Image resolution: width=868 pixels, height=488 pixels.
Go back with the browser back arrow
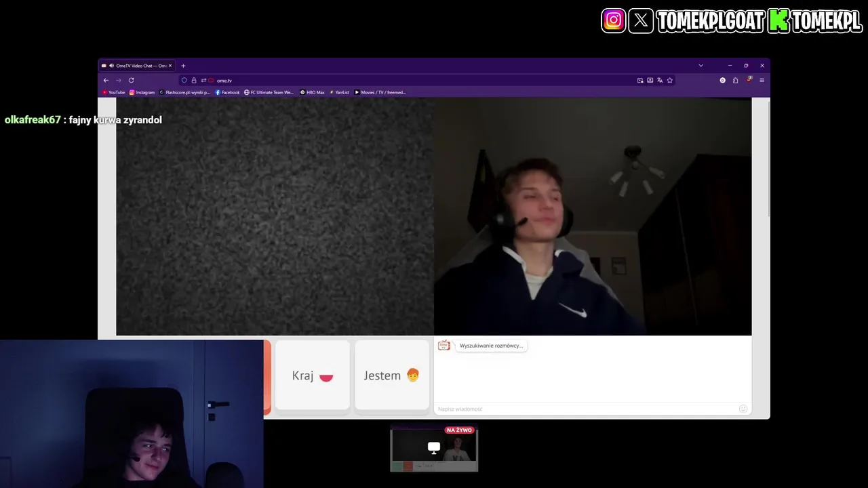pyautogui.click(x=106, y=80)
